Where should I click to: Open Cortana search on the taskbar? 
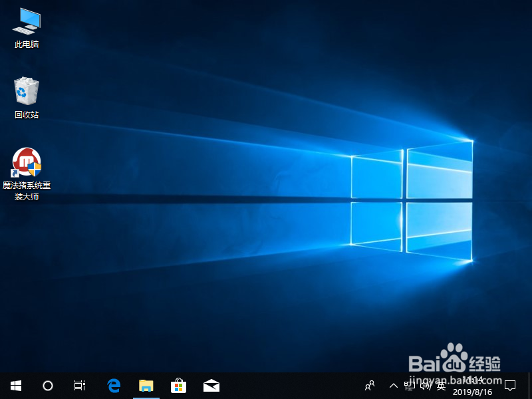[x=47, y=386]
